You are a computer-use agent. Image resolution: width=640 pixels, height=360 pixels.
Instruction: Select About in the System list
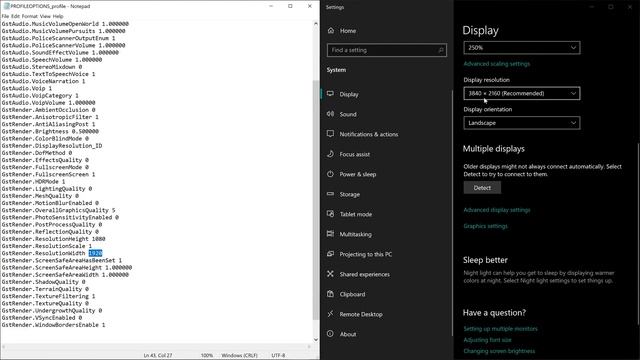click(348, 334)
